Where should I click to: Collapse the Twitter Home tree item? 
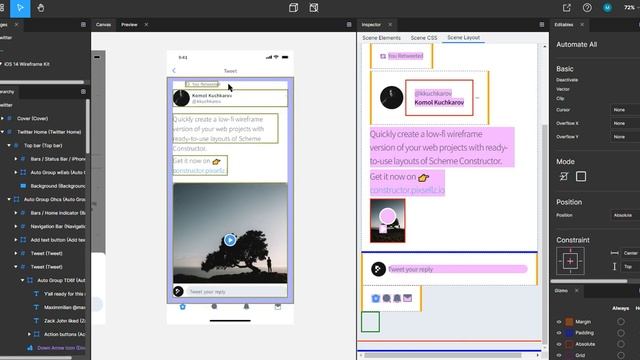coord(2,132)
